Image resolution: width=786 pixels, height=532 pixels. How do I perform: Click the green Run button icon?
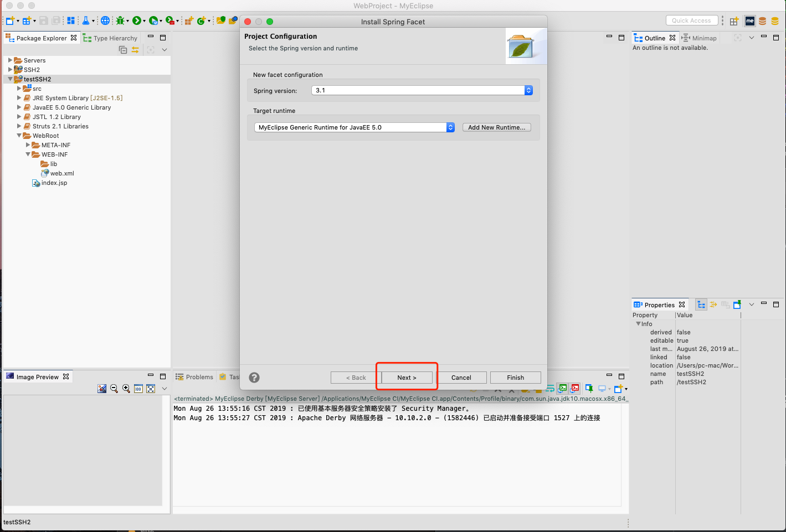point(136,20)
